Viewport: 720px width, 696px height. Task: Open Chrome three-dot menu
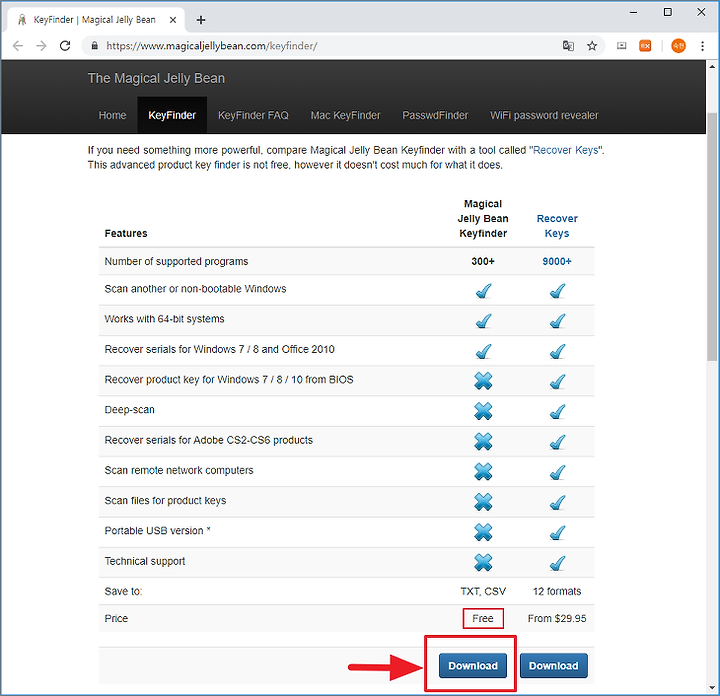click(702, 45)
